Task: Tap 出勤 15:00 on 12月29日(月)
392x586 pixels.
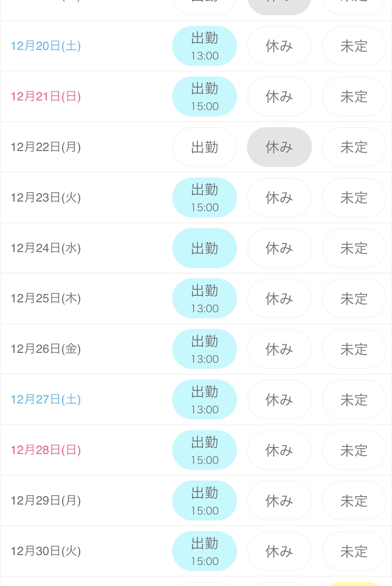Action: pyautogui.click(x=204, y=501)
